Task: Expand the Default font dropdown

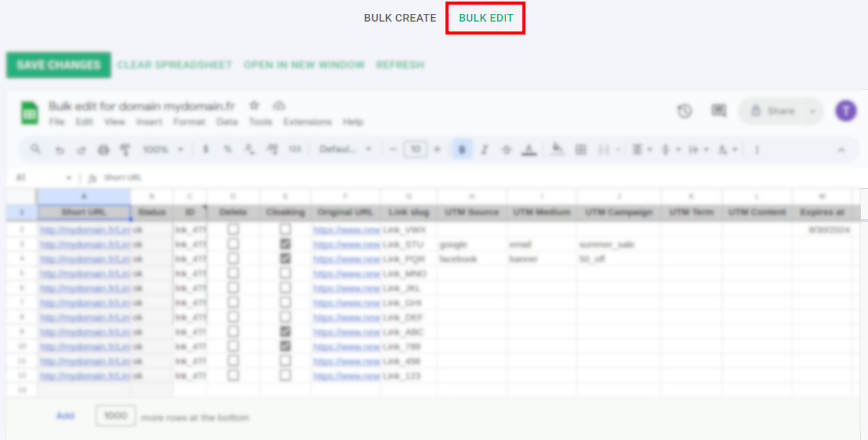Action: point(345,150)
